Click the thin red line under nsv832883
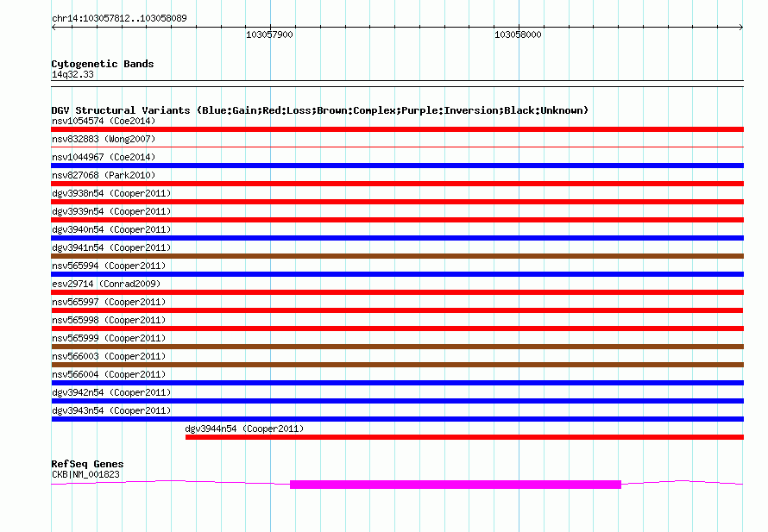 point(397,147)
